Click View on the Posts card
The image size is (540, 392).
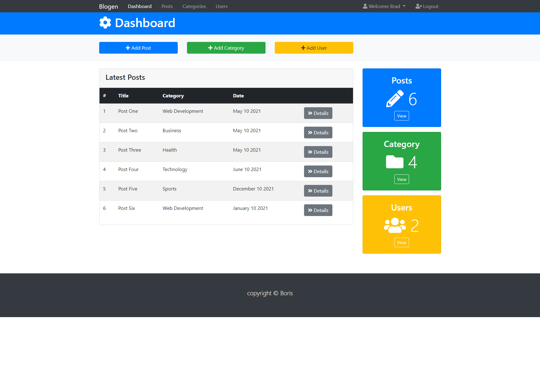pos(401,116)
